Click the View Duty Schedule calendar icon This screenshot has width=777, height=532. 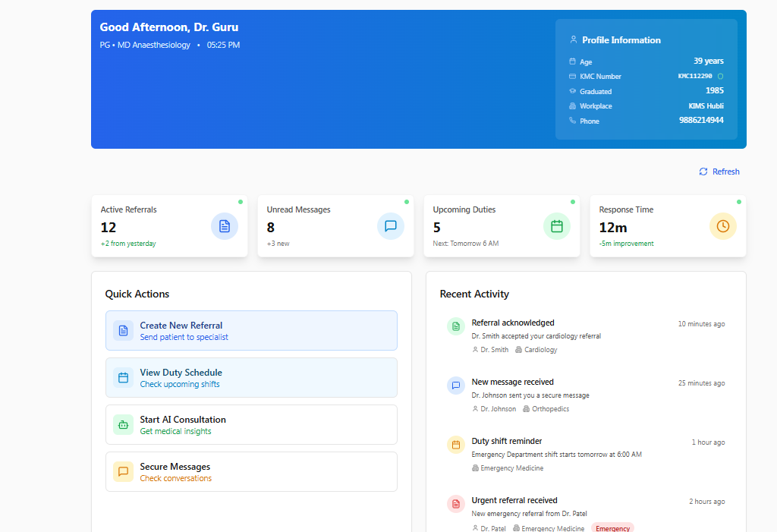[124, 378]
